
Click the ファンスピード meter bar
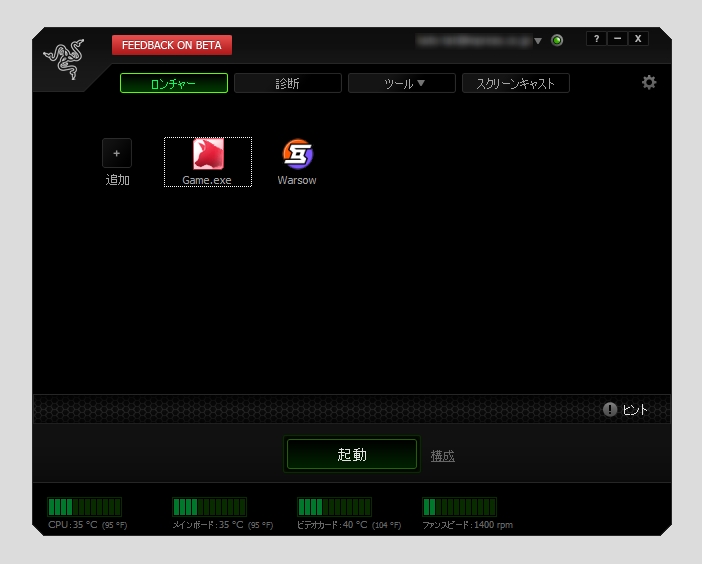[x=459, y=507]
